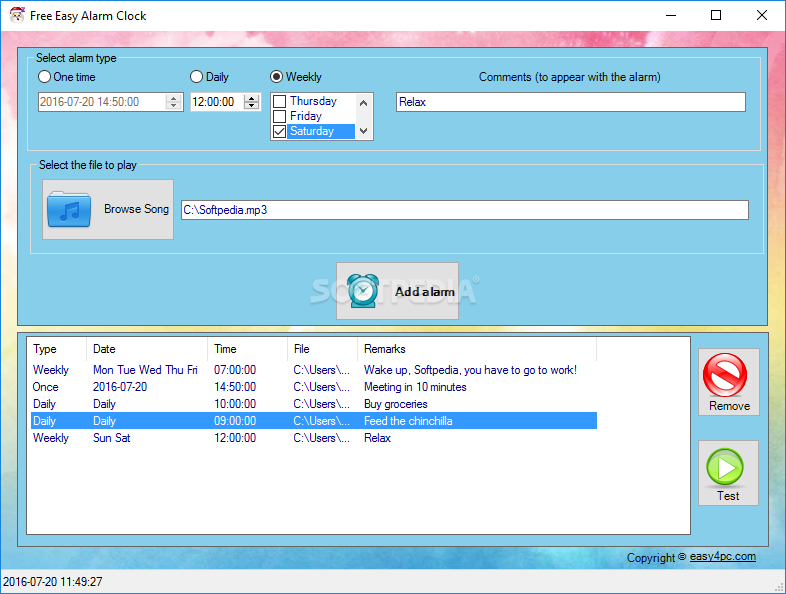Click the red Remove button
The image size is (786, 594).
pyautogui.click(x=728, y=382)
